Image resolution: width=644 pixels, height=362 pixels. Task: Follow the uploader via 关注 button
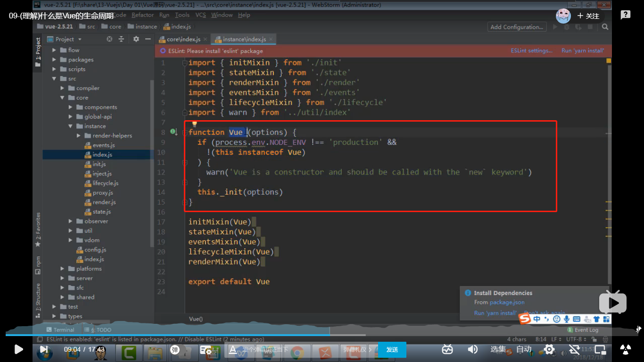(588, 16)
